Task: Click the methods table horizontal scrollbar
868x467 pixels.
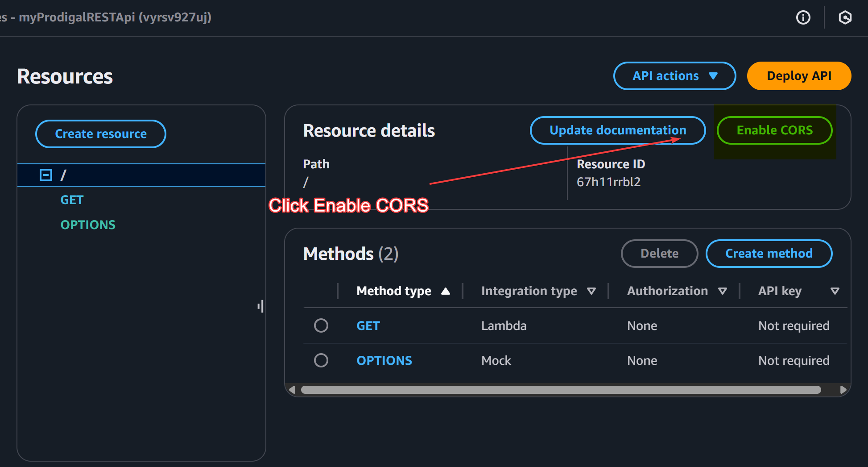Action: tap(561, 390)
